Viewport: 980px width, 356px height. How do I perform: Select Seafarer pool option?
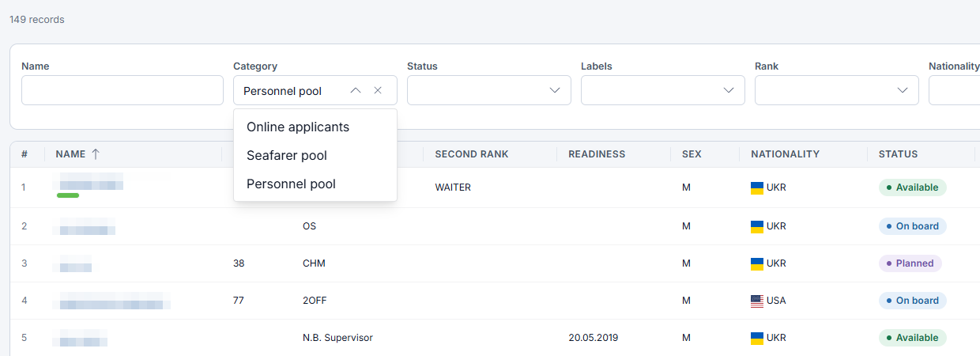pyautogui.click(x=315, y=155)
